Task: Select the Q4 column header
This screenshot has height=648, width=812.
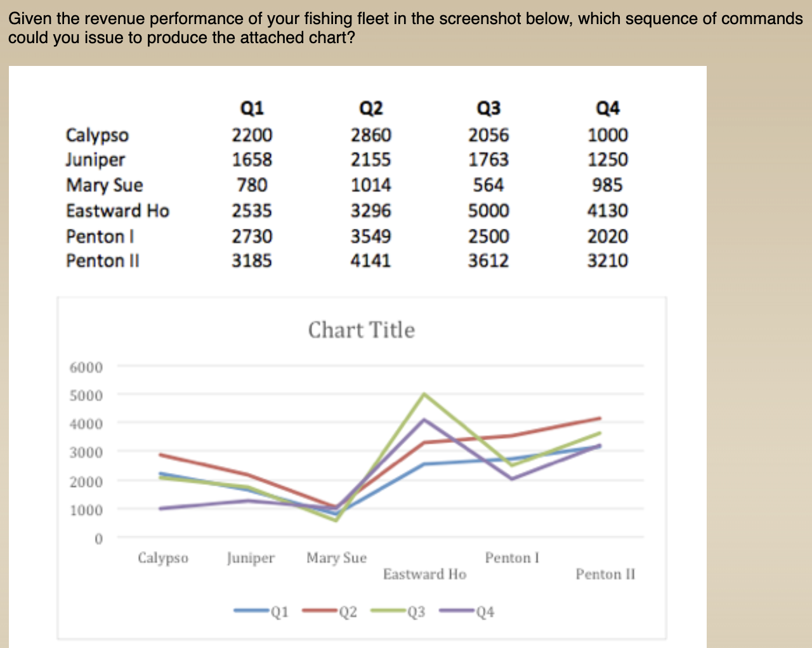Action: (608, 108)
